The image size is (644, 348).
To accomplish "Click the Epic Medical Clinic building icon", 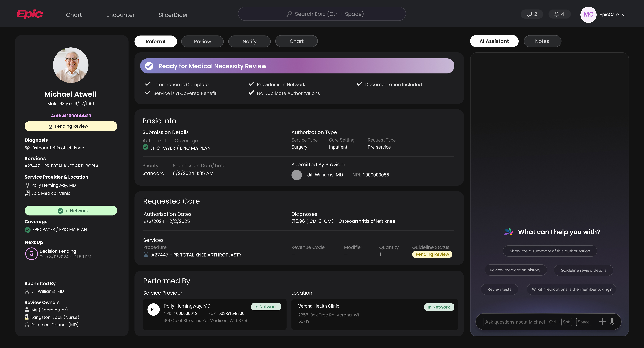I will click(27, 193).
